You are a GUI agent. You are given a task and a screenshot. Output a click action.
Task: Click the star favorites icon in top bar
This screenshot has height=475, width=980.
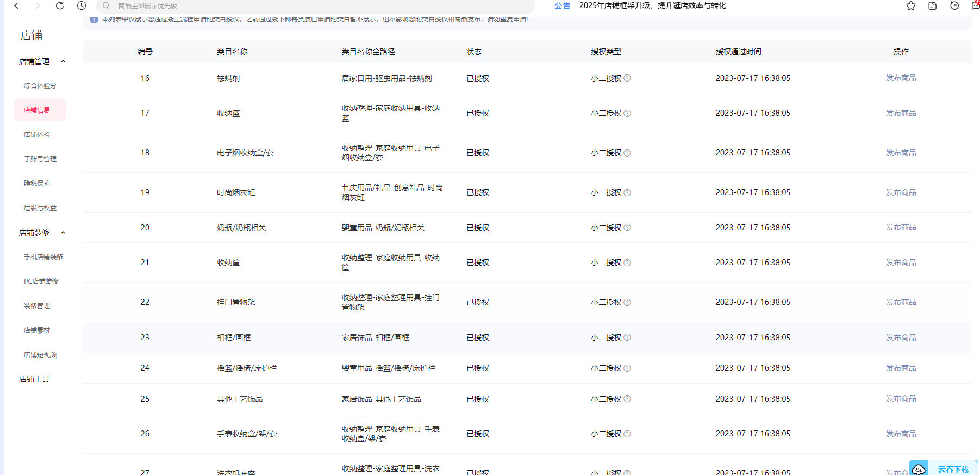coord(911,5)
